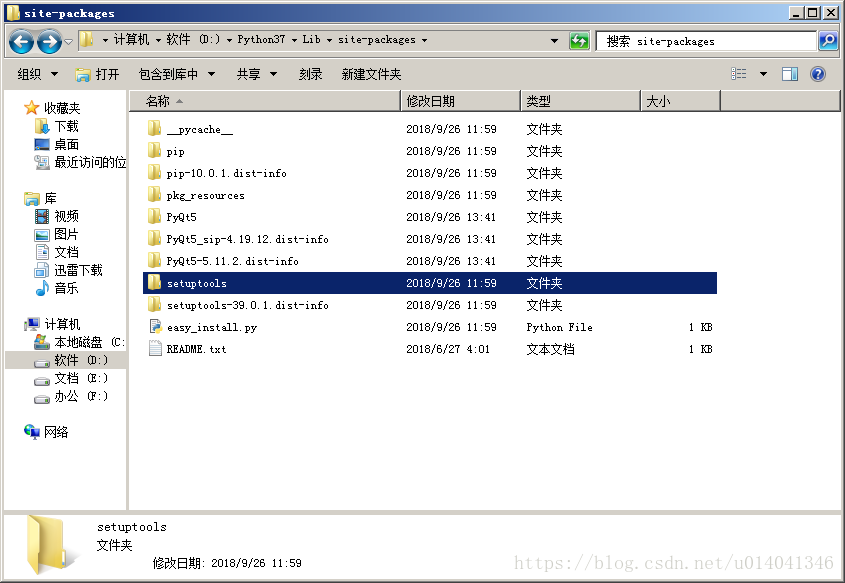
Task: Open the address bar history dropdown
Action: point(554,41)
